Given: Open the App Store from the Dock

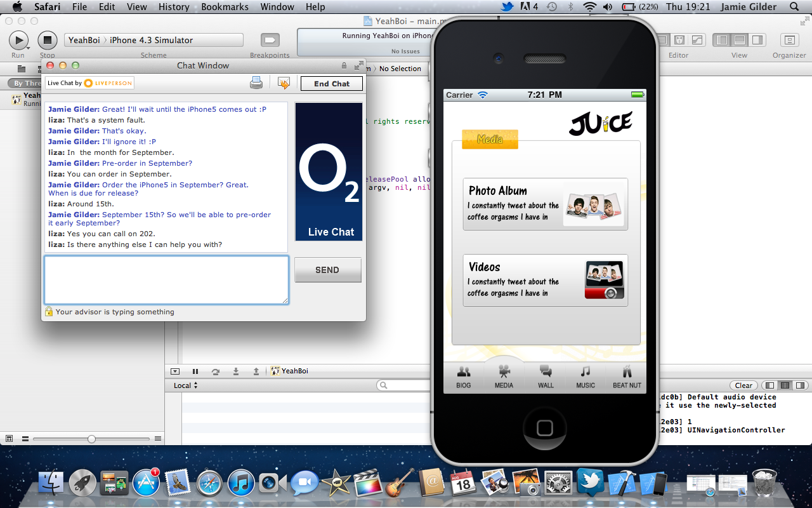Looking at the screenshot, I should pyautogui.click(x=146, y=484).
